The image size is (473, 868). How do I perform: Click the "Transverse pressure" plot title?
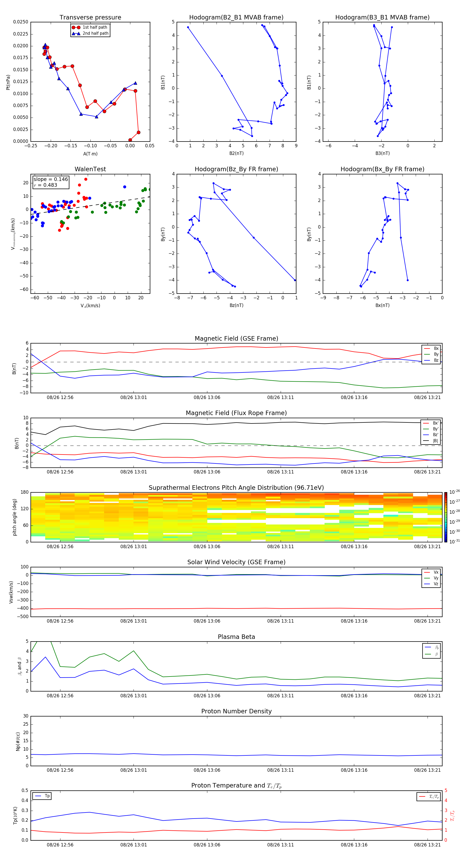pos(90,18)
